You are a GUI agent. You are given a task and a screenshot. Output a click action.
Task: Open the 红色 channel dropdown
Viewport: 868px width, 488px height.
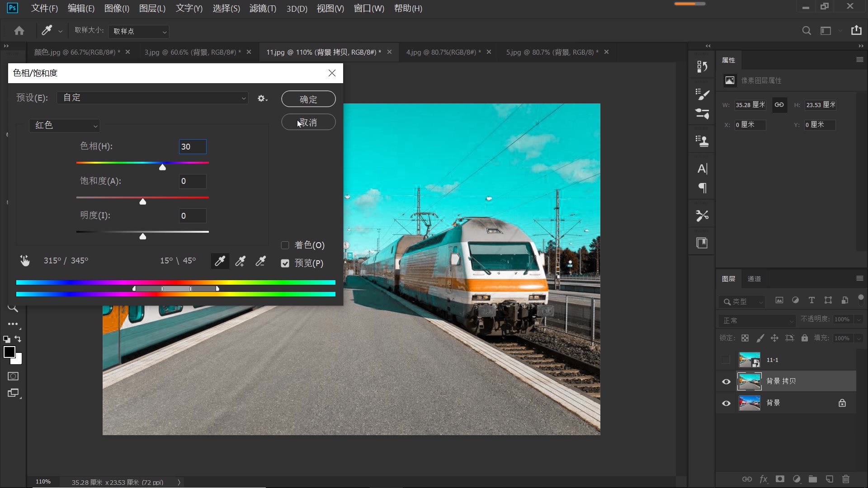coord(64,125)
